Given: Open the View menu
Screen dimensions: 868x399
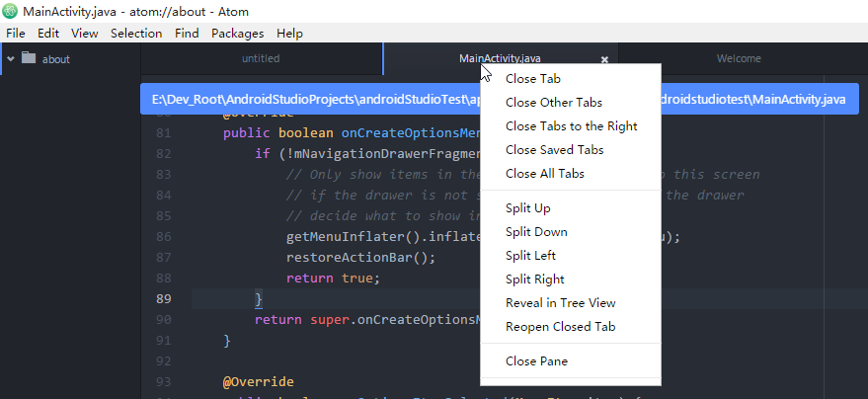Looking at the screenshot, I should (85, 33).
